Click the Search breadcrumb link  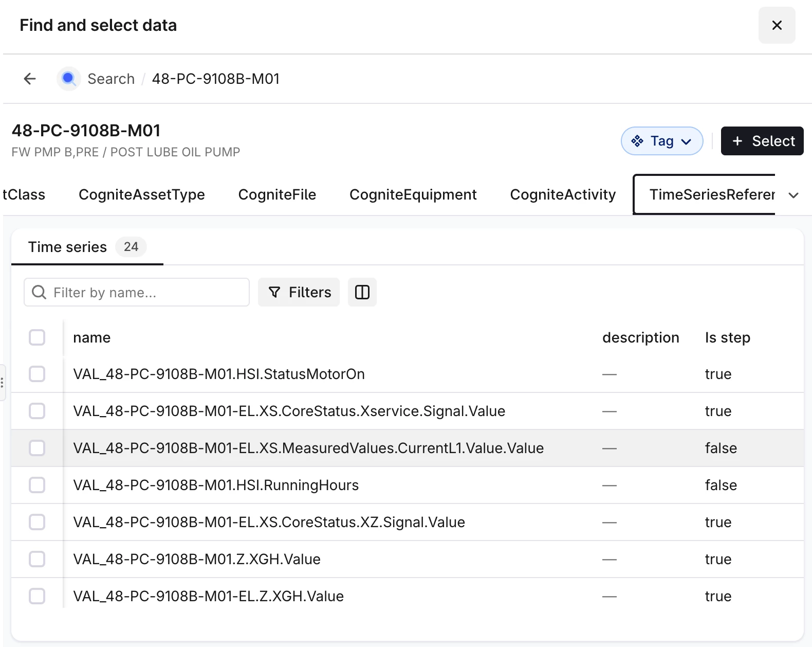[x=111, y=79]
